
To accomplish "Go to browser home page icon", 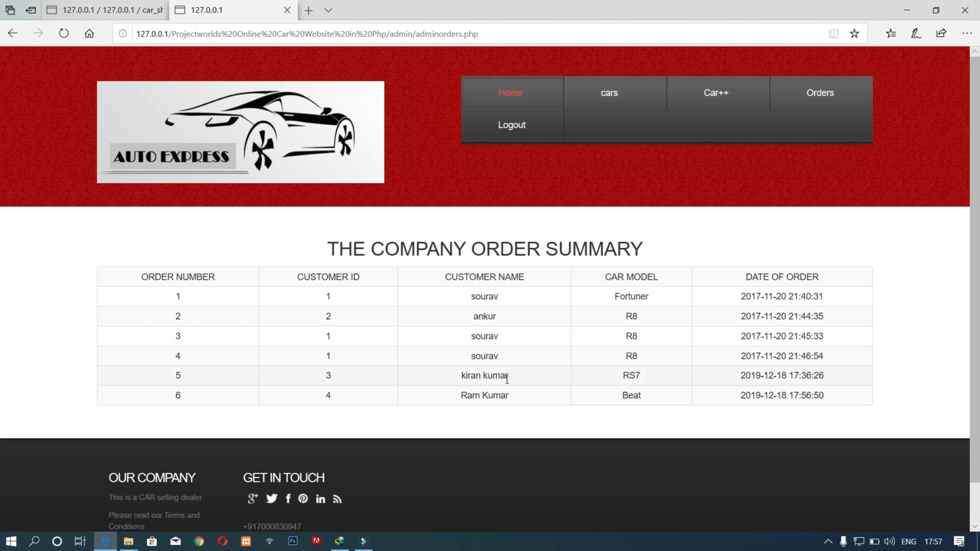I will point(89,34).
